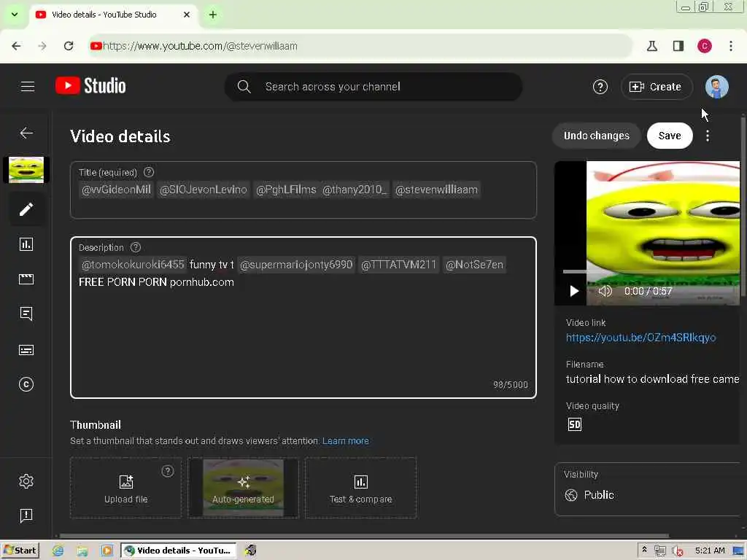Open a new browser tab
This screenshot has height=560, width=747.
(213, 15)
